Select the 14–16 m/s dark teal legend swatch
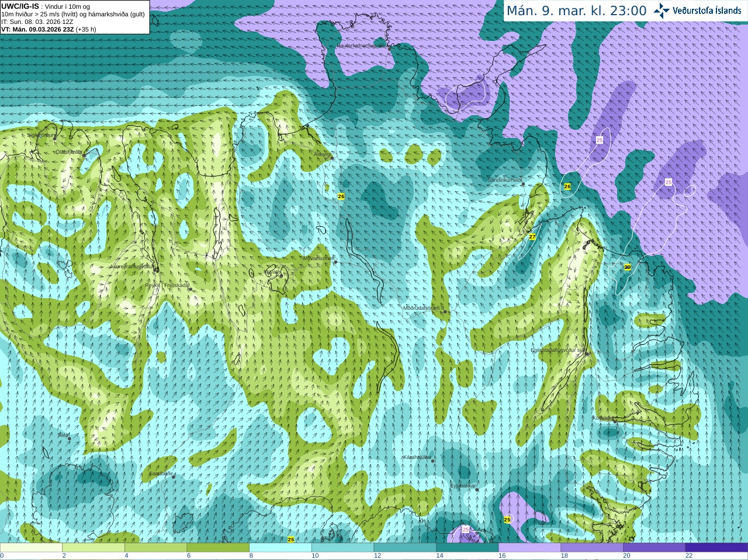Viewport: 748px width, 560px height. click(467, 548)
